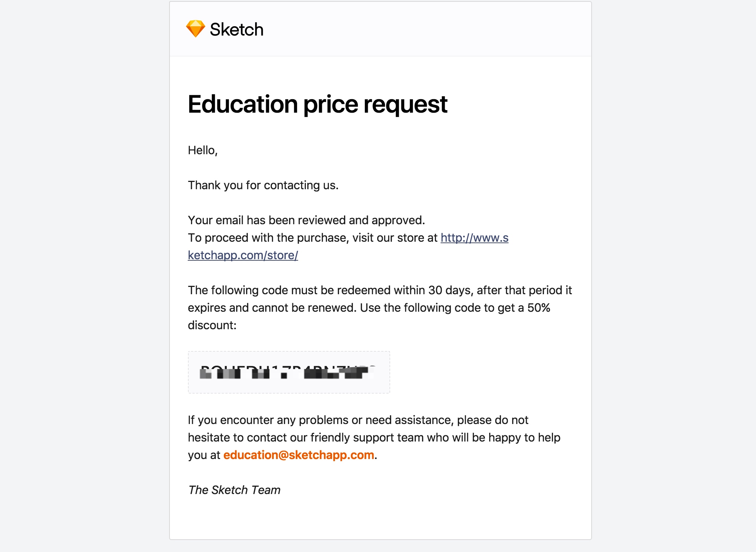The image size is (756, 552).
Task: Click the orange Sketch diamond logo icon
Action: tap(195, 29)
